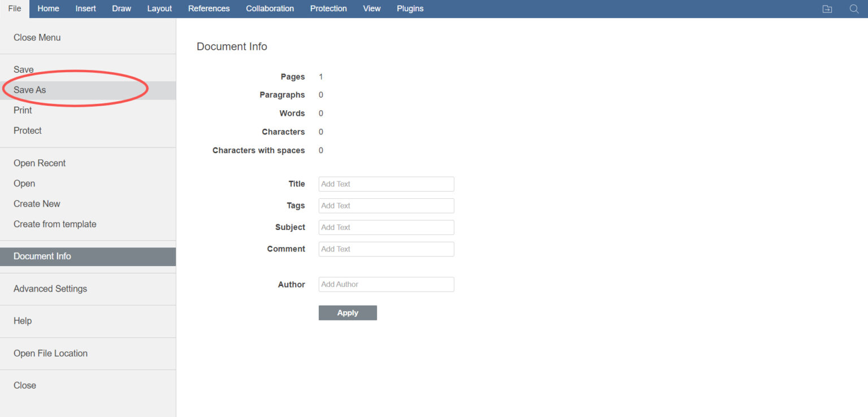This screenshot has width=868, height=417.
Task: Show the Open Recent files list
Action: (40, 163)
